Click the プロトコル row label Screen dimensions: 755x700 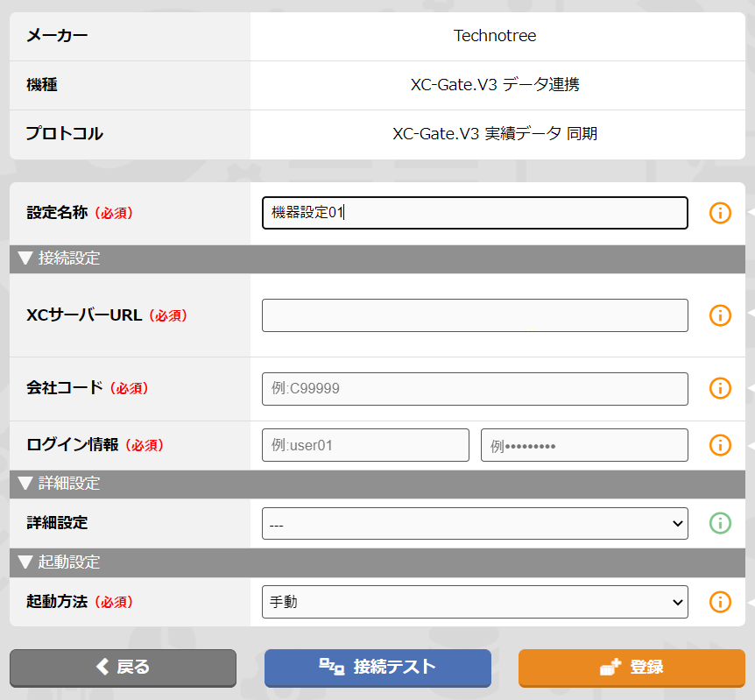(65, 133)
